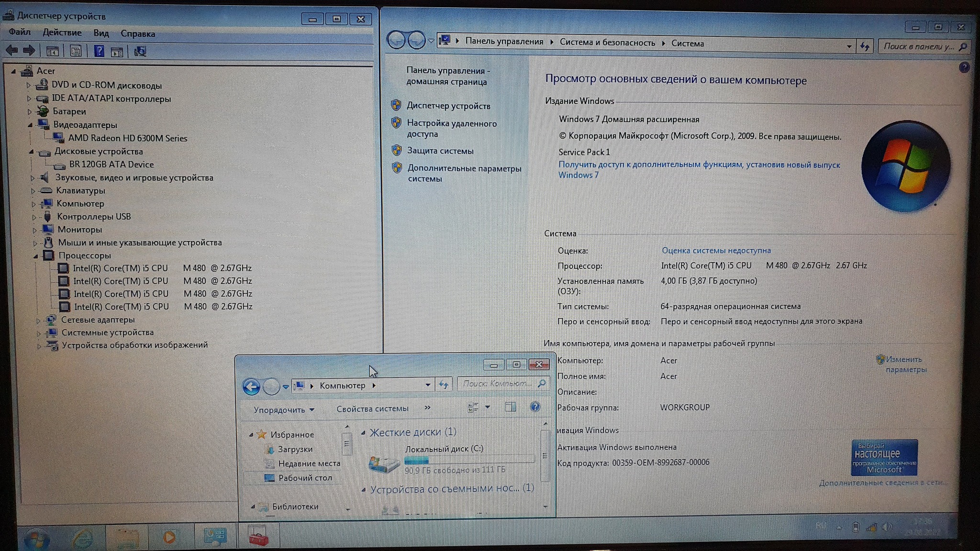This screenshot has width=980, height=551.
Task: Click Панель управления домашняя страница link
Action: [x=448, y=76]
